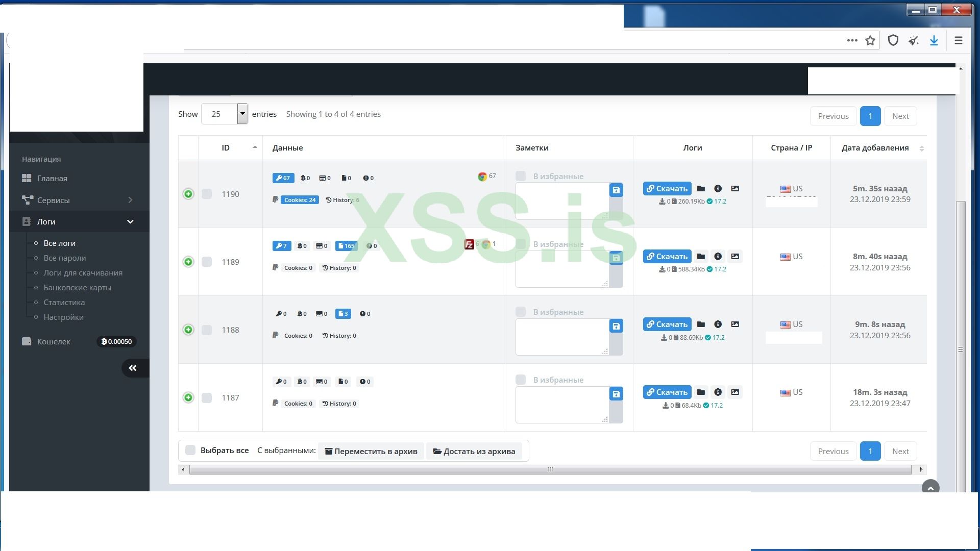Click the horizontal scrollbar under the table
The image size is (980, 551).
tap(550, 469)
